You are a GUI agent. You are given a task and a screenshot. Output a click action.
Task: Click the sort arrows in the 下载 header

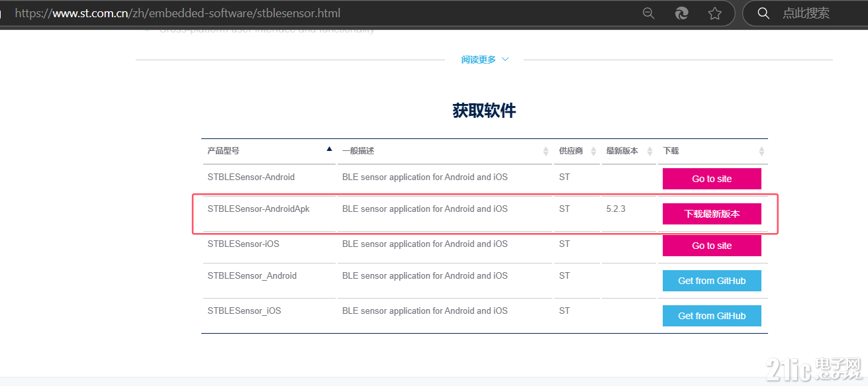coord(761,151)
